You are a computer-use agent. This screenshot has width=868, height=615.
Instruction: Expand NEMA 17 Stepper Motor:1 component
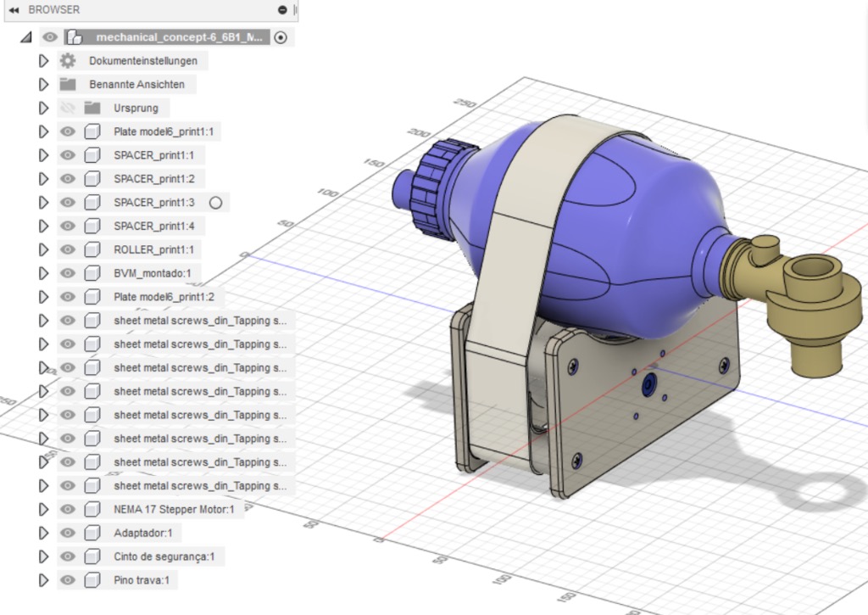[x=44, y=509]
